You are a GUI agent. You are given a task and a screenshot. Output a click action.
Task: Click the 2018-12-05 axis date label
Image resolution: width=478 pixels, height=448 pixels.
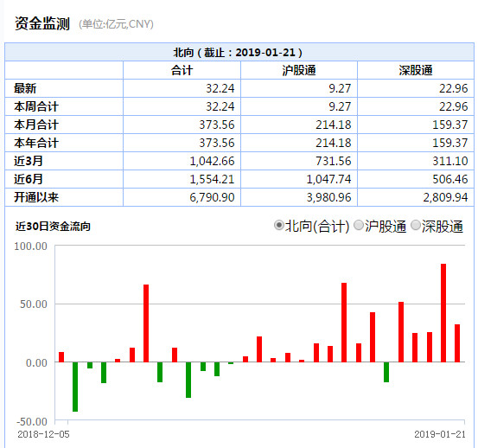click(x=43, y=434)
